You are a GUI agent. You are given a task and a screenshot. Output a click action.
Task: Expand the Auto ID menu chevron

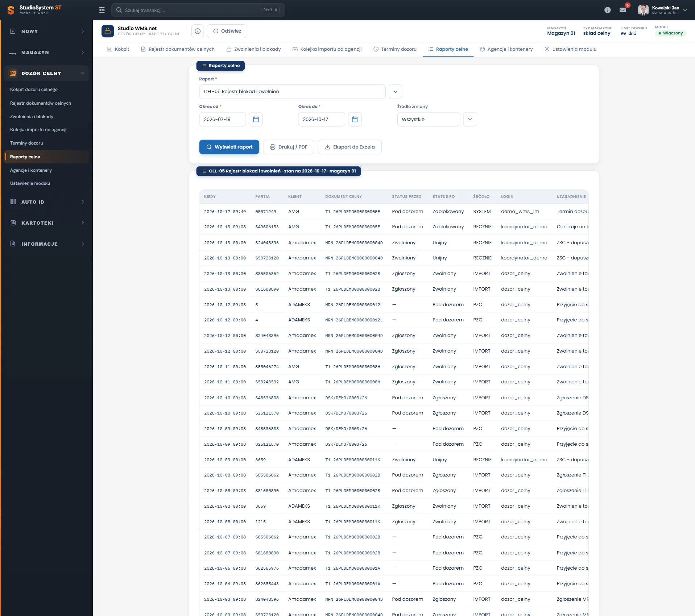coord(83,202)
